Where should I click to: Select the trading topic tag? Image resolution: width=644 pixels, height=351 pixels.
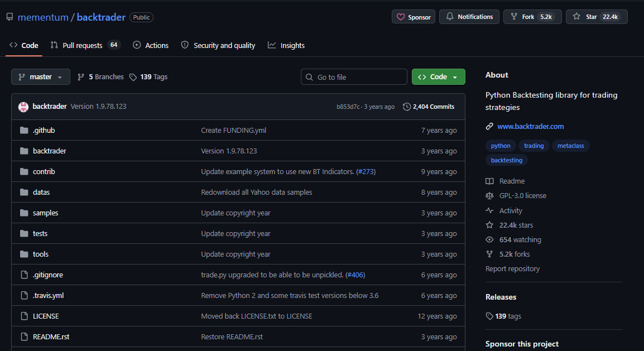click(x=534, y=146)
